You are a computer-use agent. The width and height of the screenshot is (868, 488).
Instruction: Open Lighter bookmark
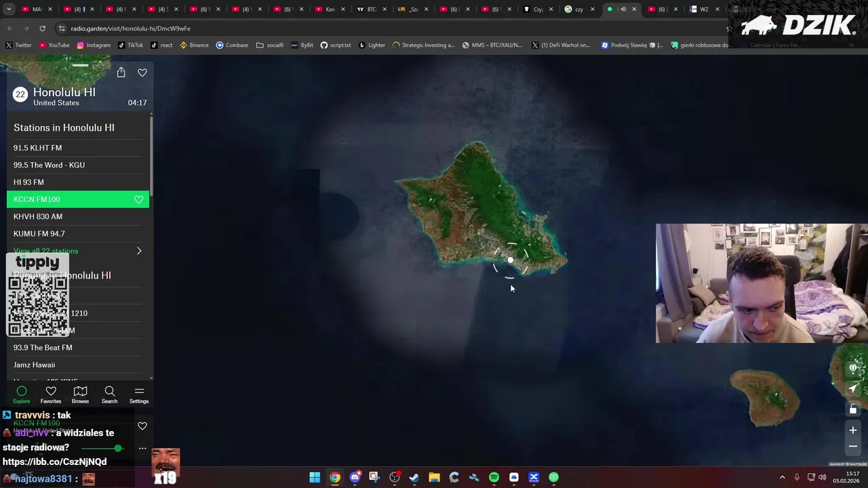tap(372, 45)
